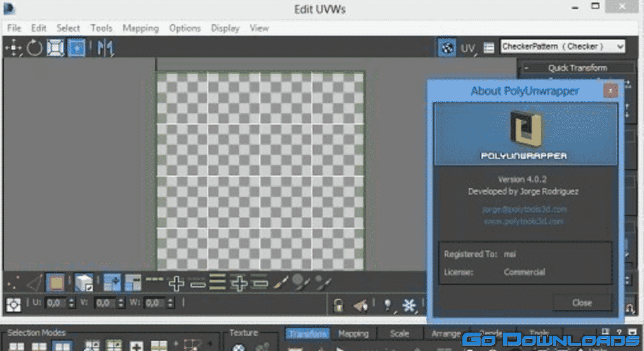Open the Mapping menu

(140, 28)
